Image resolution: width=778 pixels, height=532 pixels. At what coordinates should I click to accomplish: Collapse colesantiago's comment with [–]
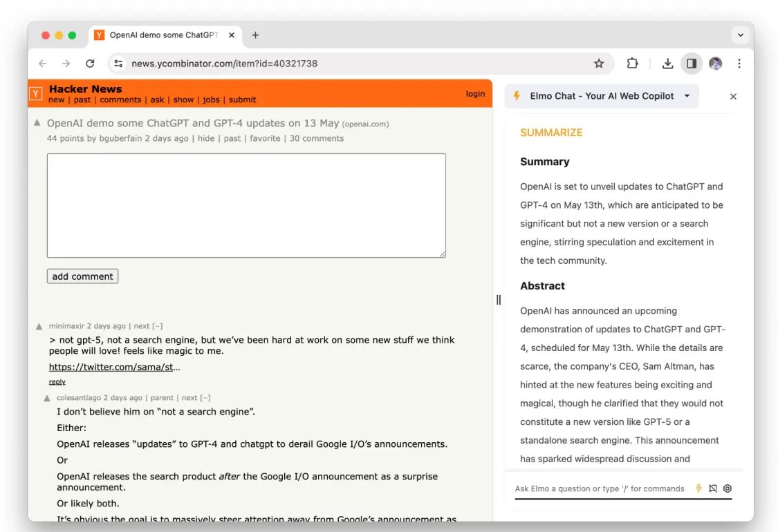coord(205,398)
